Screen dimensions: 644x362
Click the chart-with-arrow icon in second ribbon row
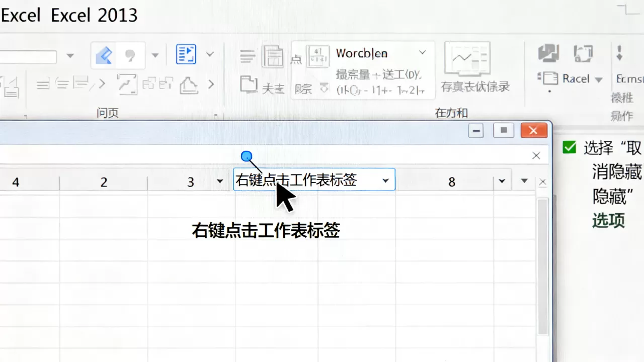[x=127, y=84]
